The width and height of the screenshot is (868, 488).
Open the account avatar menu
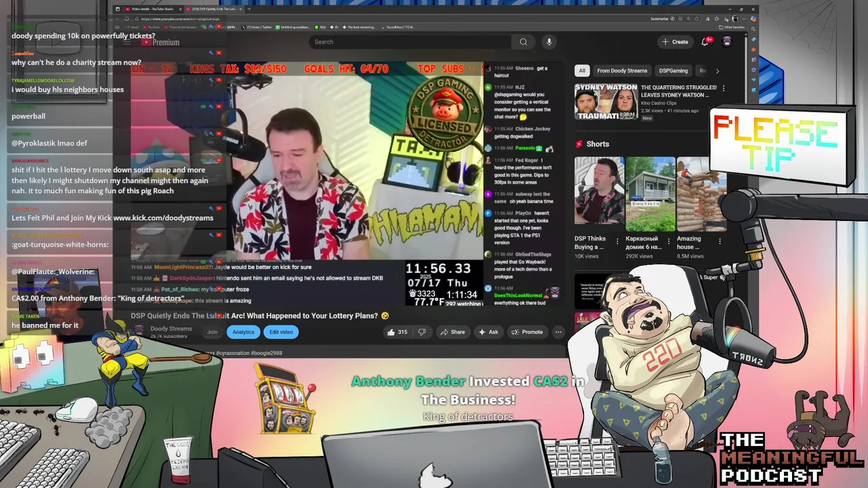pyautogui.click(x=727, y=42)
